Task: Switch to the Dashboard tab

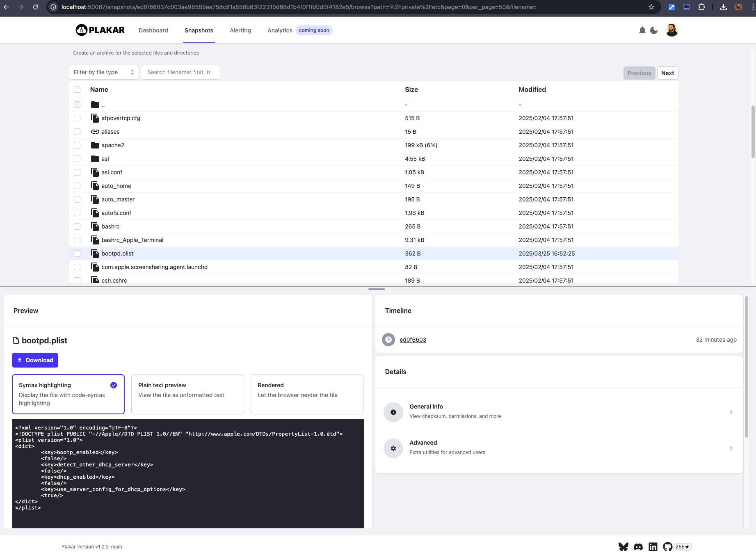Action: click(153, 30)
